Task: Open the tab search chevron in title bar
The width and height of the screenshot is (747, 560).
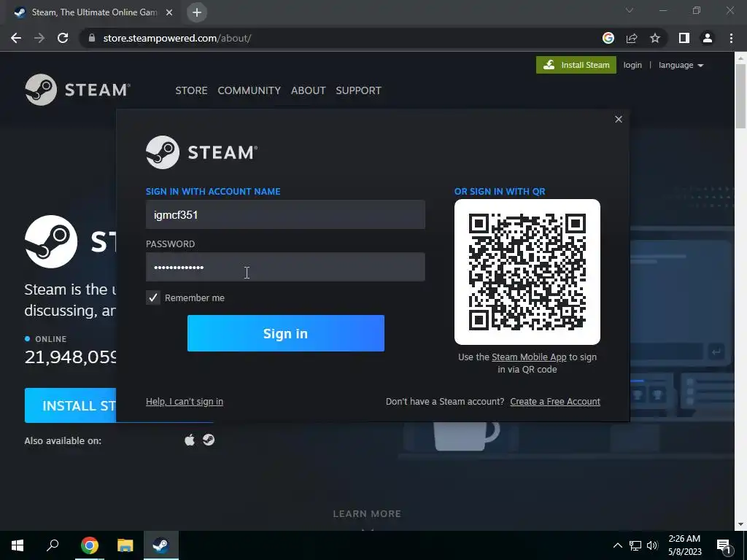Action: click(630, 10)
